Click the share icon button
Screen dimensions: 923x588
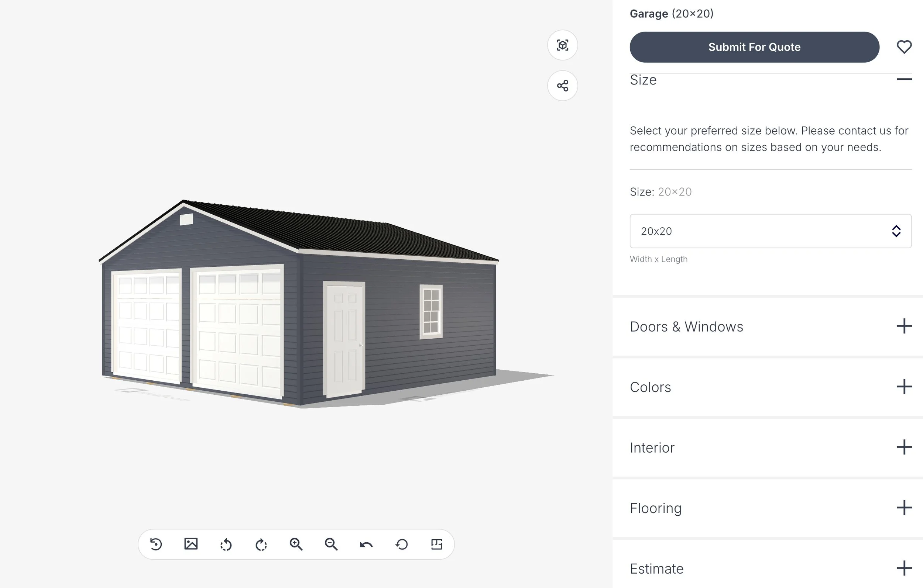562,86
